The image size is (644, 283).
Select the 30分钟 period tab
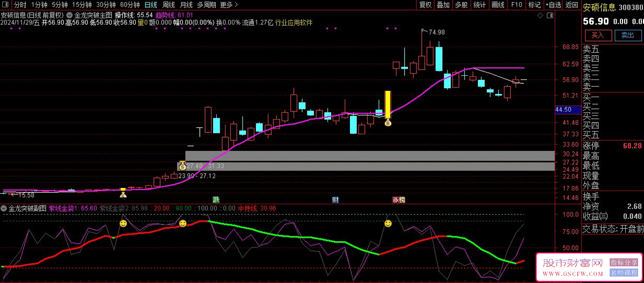[106, 5]
